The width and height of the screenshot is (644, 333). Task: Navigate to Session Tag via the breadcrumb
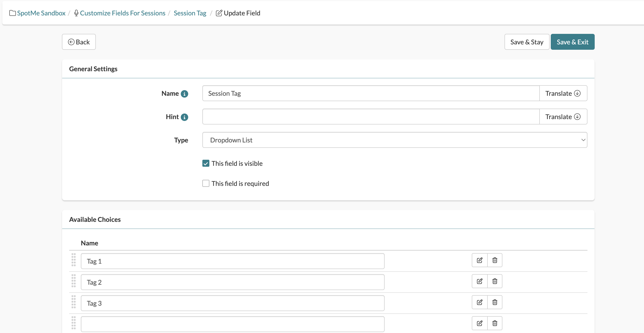click(190, 13)
